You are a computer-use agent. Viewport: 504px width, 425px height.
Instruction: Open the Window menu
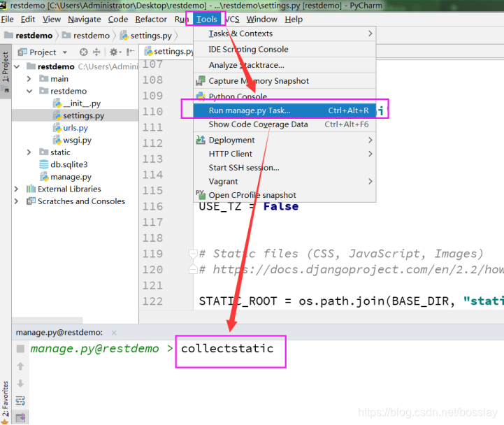point(262,20)
